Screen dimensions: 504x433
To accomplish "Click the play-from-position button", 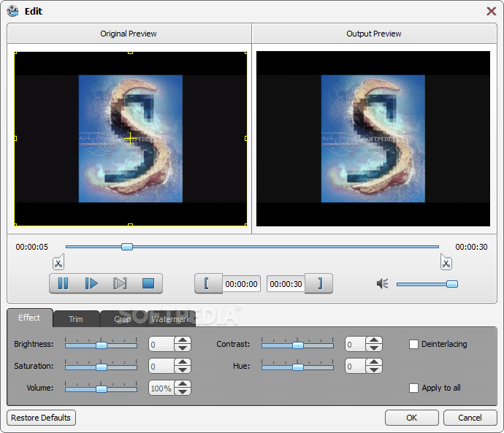I will pyautogui.click(x=91, y=283).
